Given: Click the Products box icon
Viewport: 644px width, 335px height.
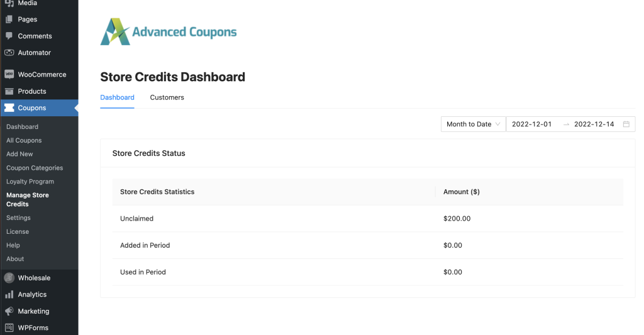Looking at the screenshot, I should coord(9,91).
